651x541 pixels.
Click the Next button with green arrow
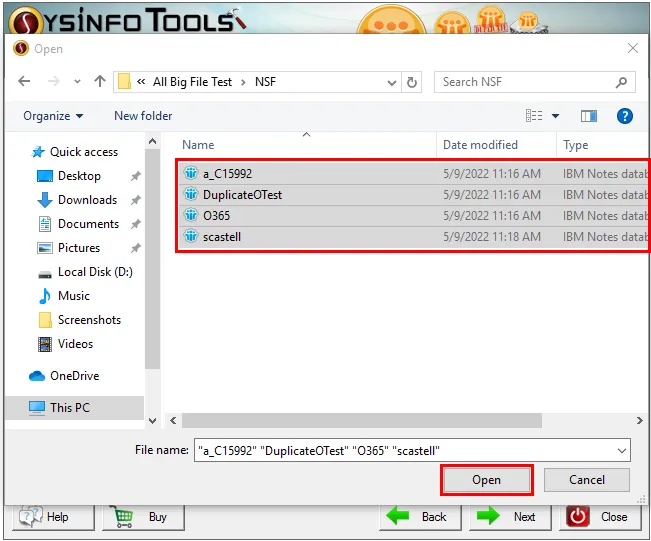click(x=510, y=517)
